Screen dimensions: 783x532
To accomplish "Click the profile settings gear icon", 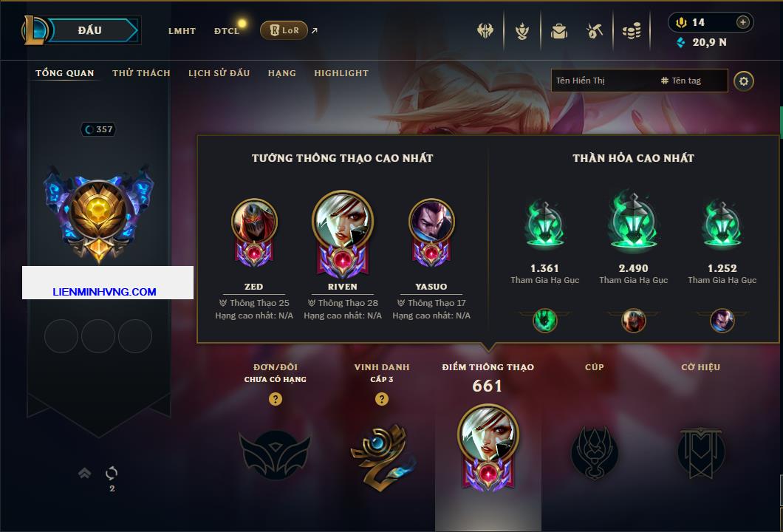I will coord(744,81).
